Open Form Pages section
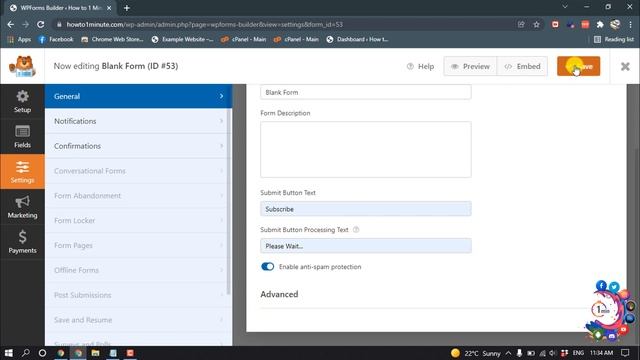The height and width of the screenshot is (360, 640). [137, 246]
